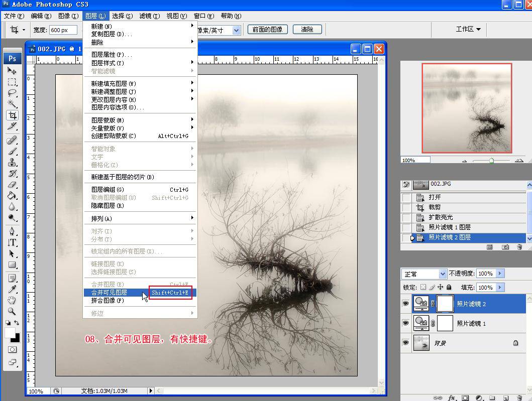Create new adjustment layer icon in Layers panel
The image size is (532, 401).
point(479,398)
